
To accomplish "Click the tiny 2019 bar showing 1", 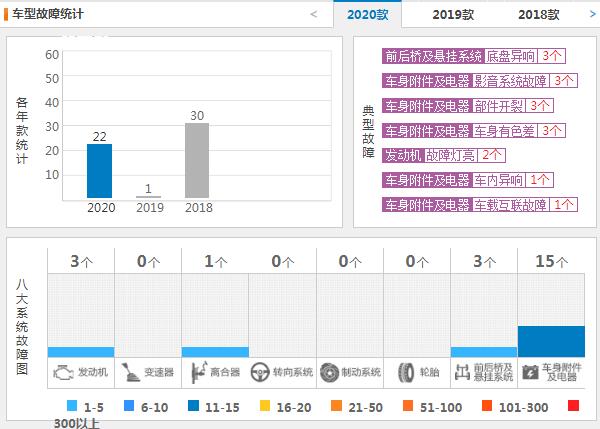I will click(148, 197).
